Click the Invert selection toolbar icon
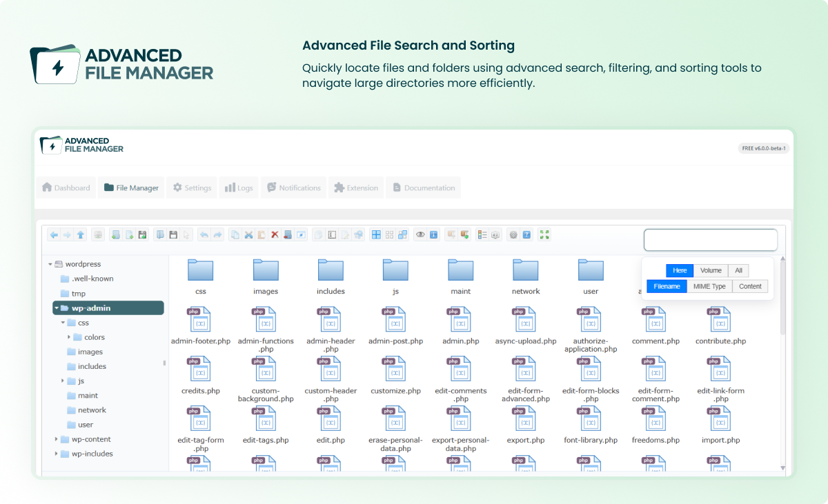Image resolution: width=828 pixels, height=504 pixels. (x=402, y=235)
